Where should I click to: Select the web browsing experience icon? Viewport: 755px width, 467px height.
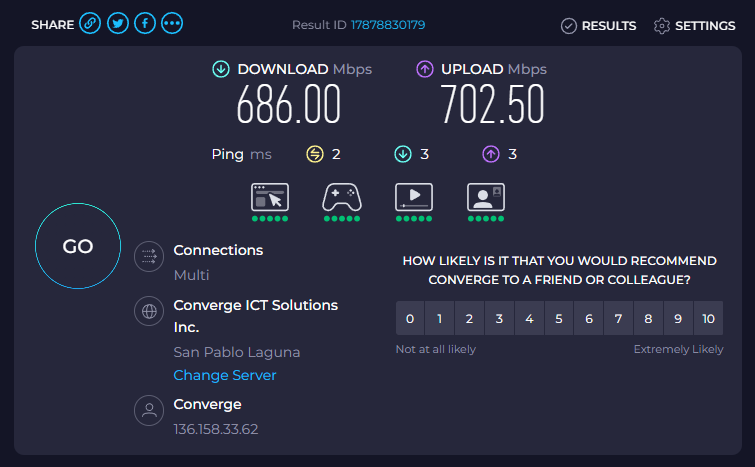tap(270, 197)
